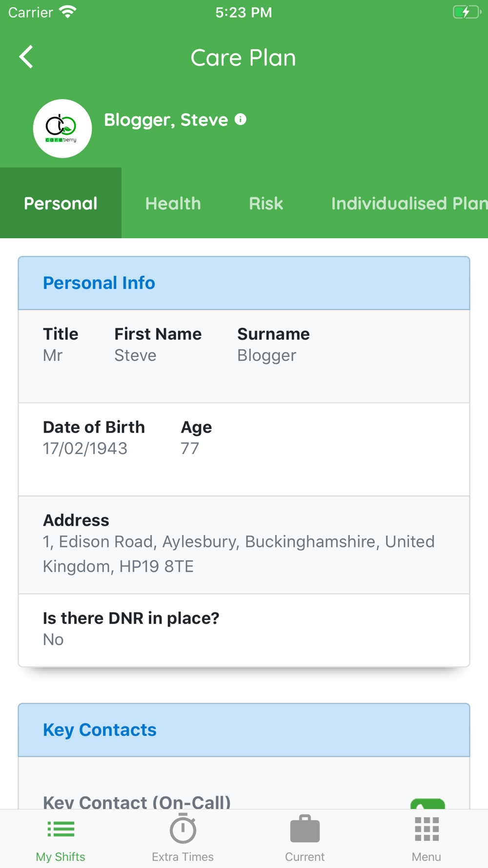Open the Current briefcase tab

pos(305,838)
